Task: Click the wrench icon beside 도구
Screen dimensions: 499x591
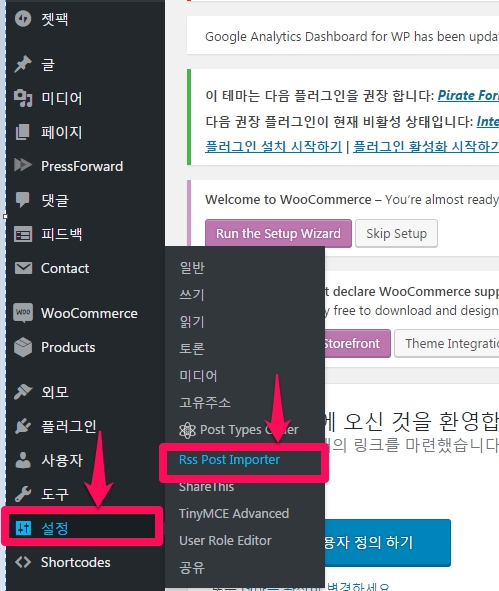Action: 23,494
